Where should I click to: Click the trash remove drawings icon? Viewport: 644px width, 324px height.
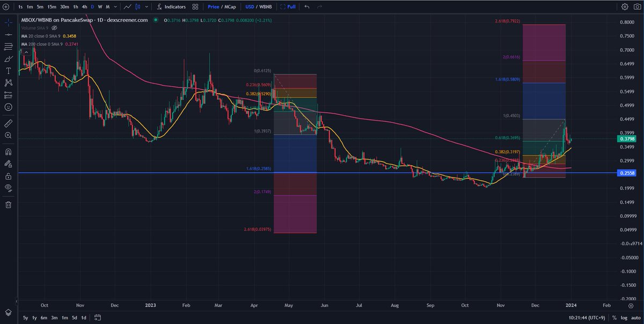(x=8, y=204)
